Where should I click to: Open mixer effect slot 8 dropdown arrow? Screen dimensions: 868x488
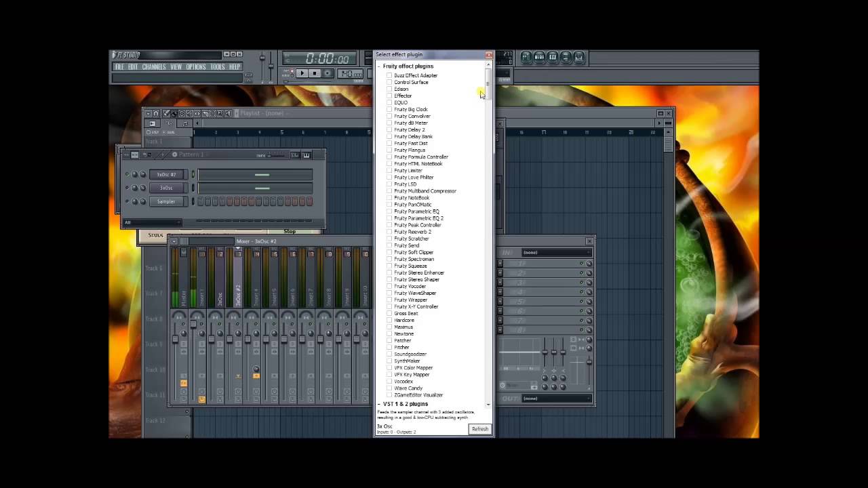pos(500,330)
